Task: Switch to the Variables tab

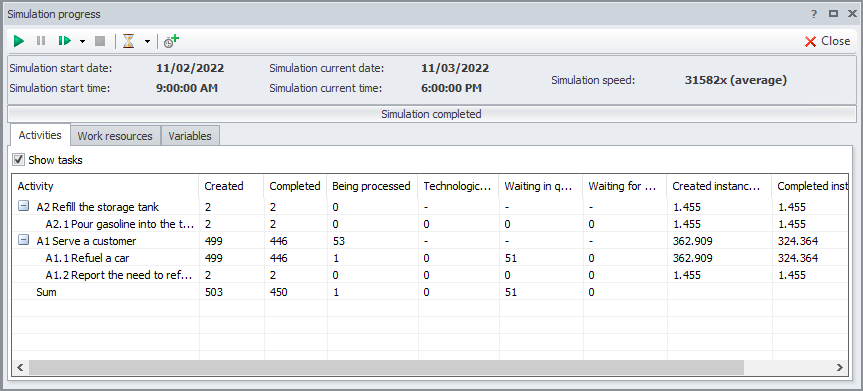Action: [x=190, y=136]
